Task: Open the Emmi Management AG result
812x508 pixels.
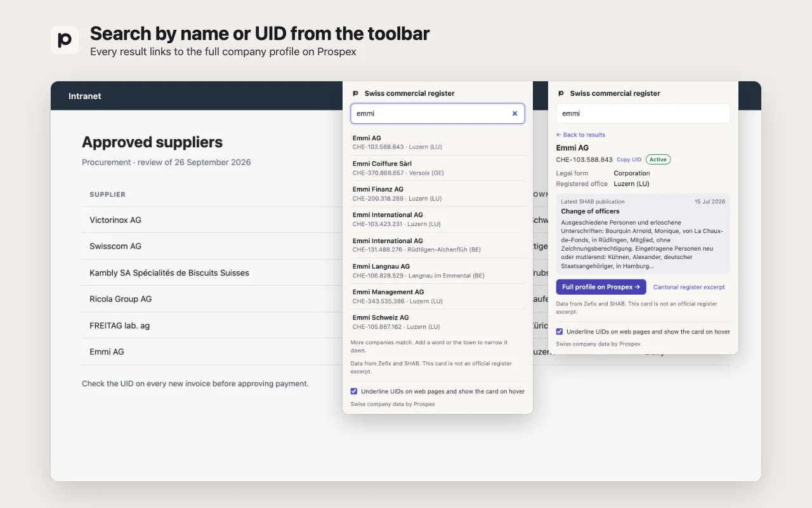Action: coord(438,297)
